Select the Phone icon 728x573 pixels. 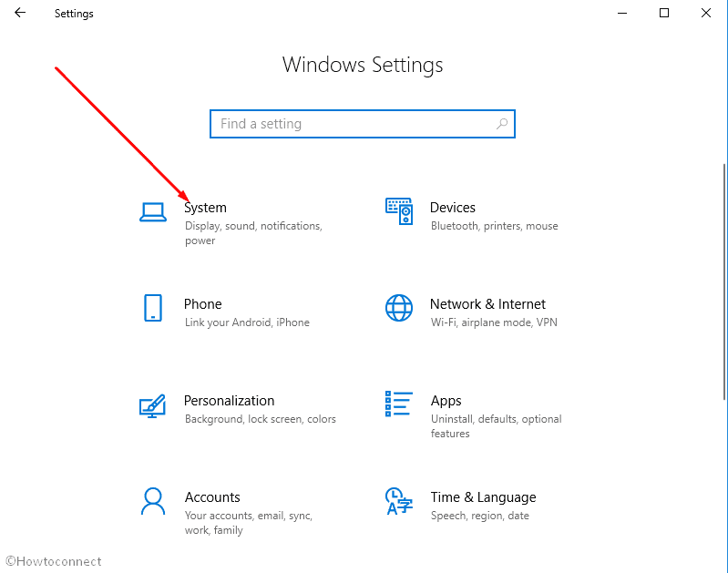pyautogui.click(x=153, y=308)
